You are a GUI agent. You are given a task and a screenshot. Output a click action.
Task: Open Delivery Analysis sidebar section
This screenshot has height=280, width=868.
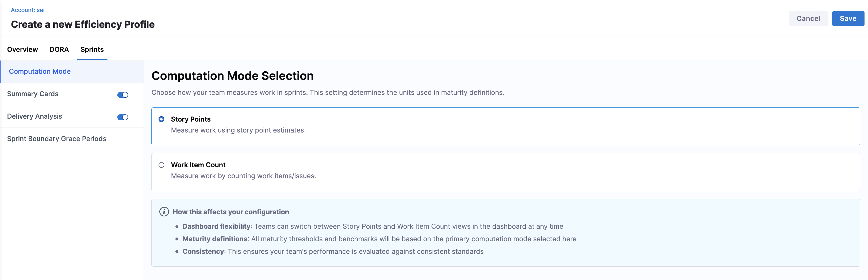coord(35,116)
